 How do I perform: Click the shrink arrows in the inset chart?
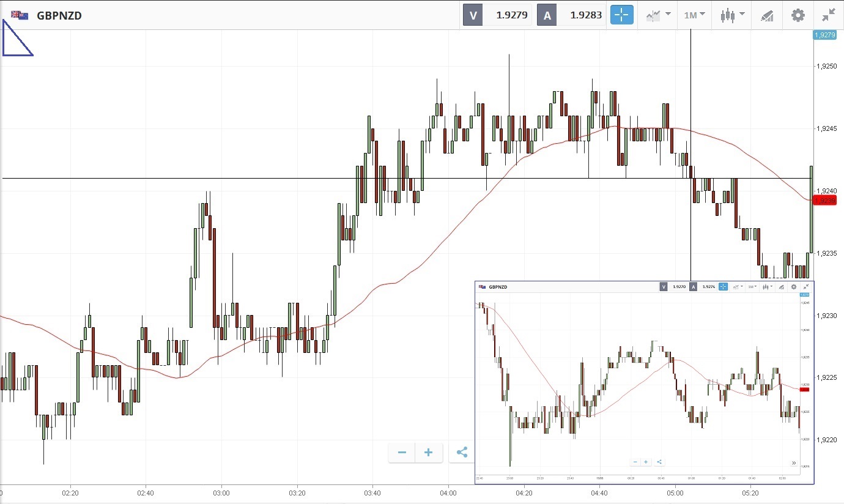coord(805,286)
